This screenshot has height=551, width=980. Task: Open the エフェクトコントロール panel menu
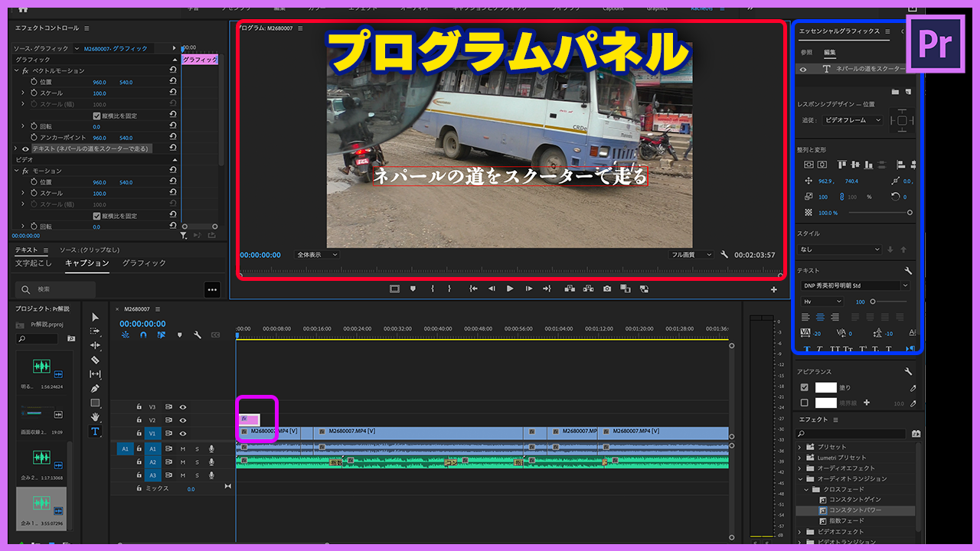coord(87,28)
